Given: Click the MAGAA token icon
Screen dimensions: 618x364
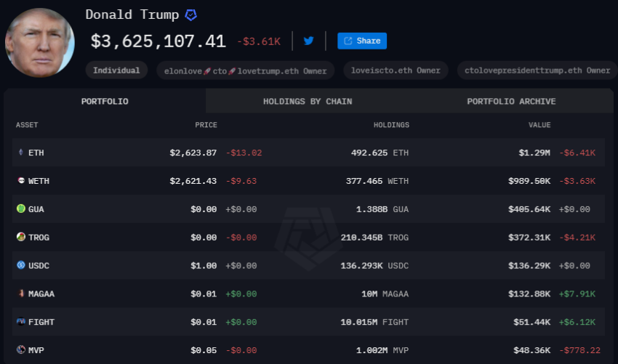Looking at the screenshot, I should coord(21,293).
